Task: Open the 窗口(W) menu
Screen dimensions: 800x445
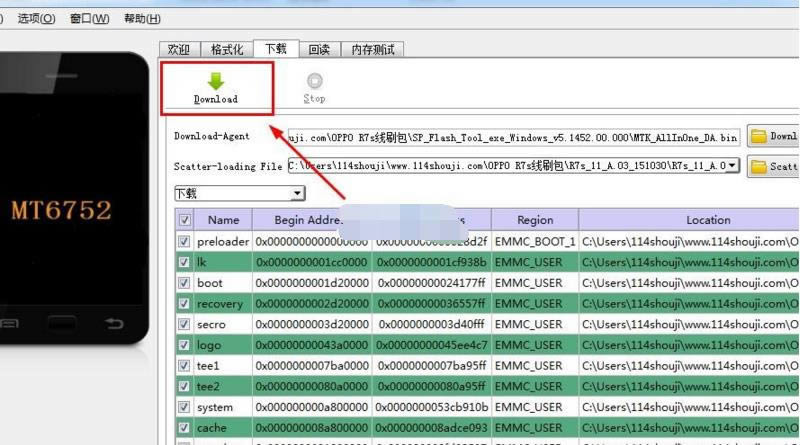Action: click(89, 19)
